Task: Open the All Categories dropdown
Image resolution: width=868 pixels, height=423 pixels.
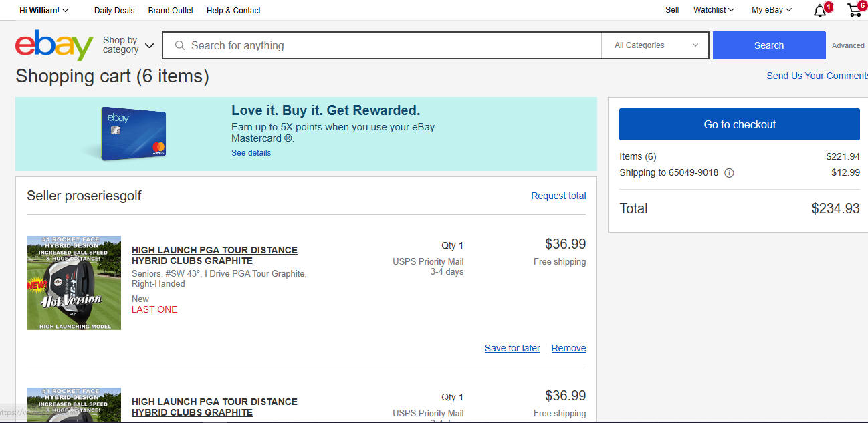Action: coord(655,45)
